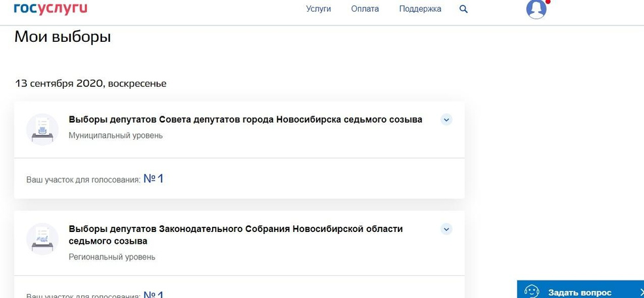Open polling station №1 for municipal election

click(153, 178)
